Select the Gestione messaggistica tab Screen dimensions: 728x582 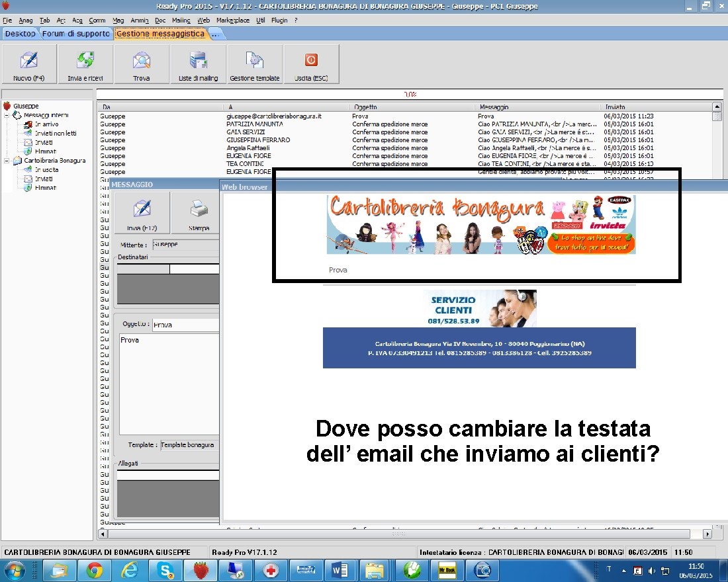(160, 34)
